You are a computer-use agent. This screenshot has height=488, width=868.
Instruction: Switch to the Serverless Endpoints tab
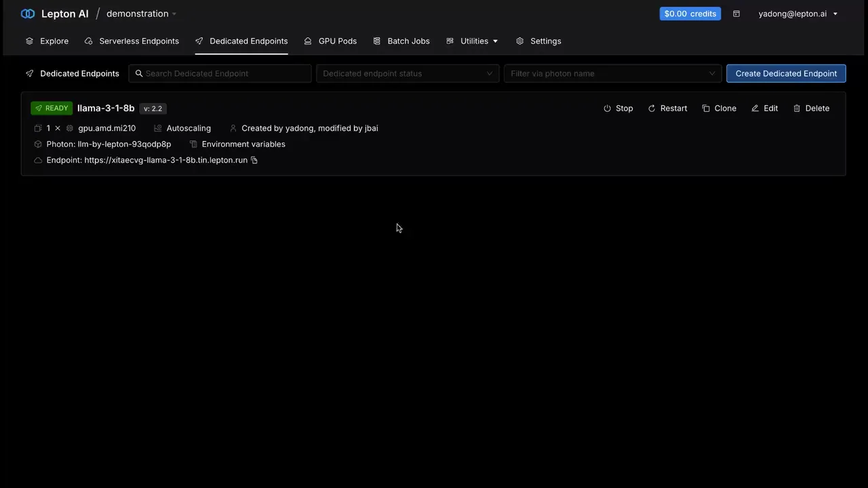(132, 41)
